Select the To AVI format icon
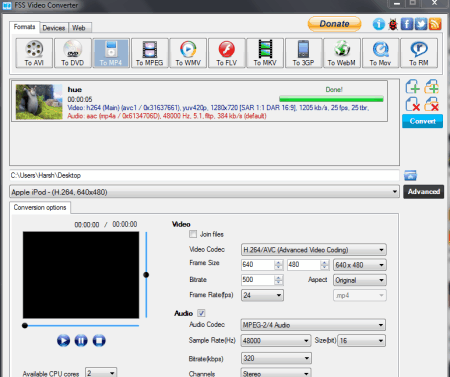 pyautogui.click(x=34, y=53)
